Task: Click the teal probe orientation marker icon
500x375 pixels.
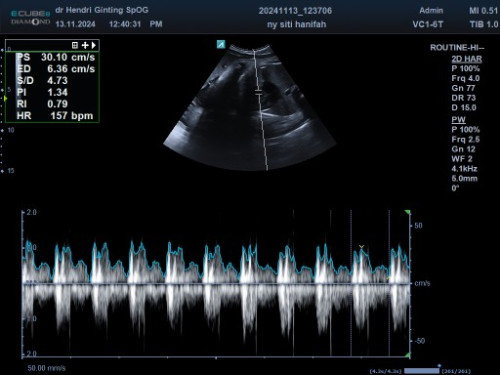Action: pyautogui.click(x=221, y=44)
